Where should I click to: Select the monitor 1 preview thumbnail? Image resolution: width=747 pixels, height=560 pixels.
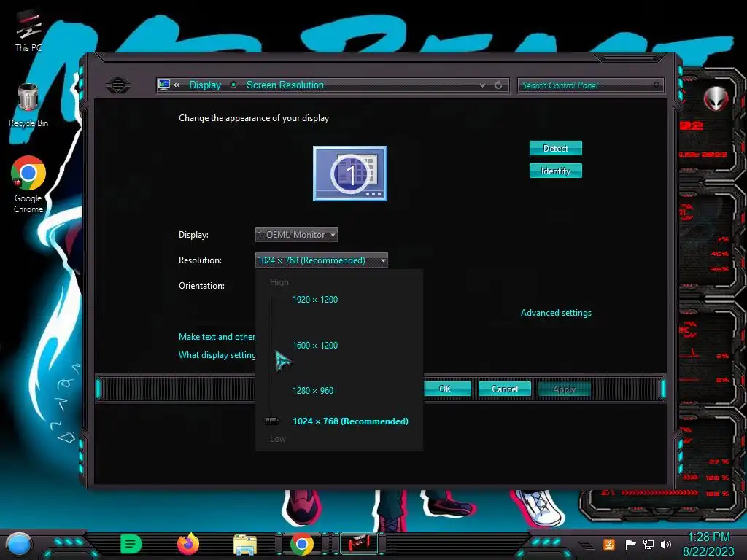point(349,174)
